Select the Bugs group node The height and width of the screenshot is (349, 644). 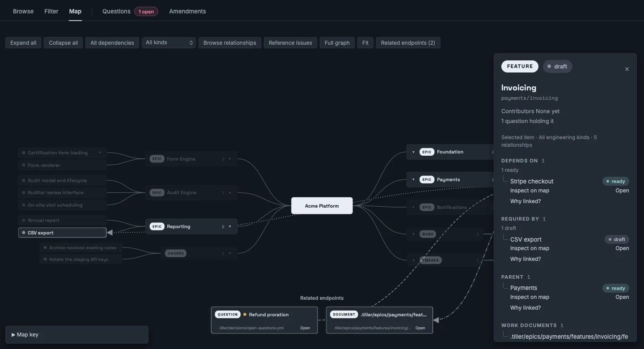tap(445, 234)
